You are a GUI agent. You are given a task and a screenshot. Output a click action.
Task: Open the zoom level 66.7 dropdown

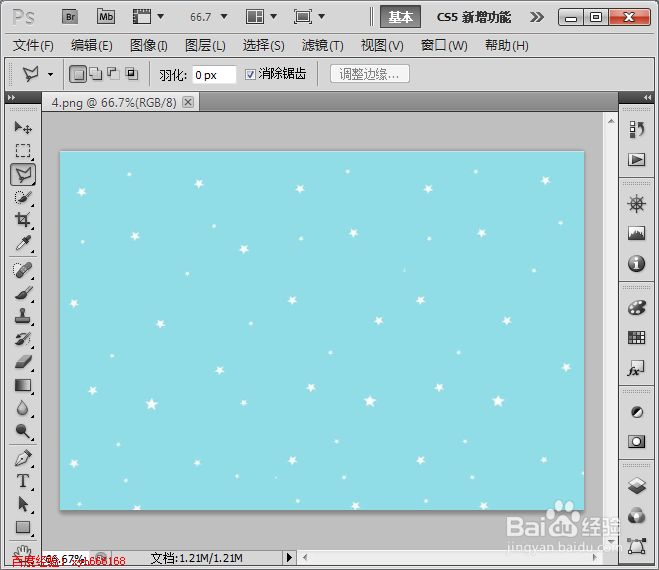pyautogui.click(x=224, y=17)
